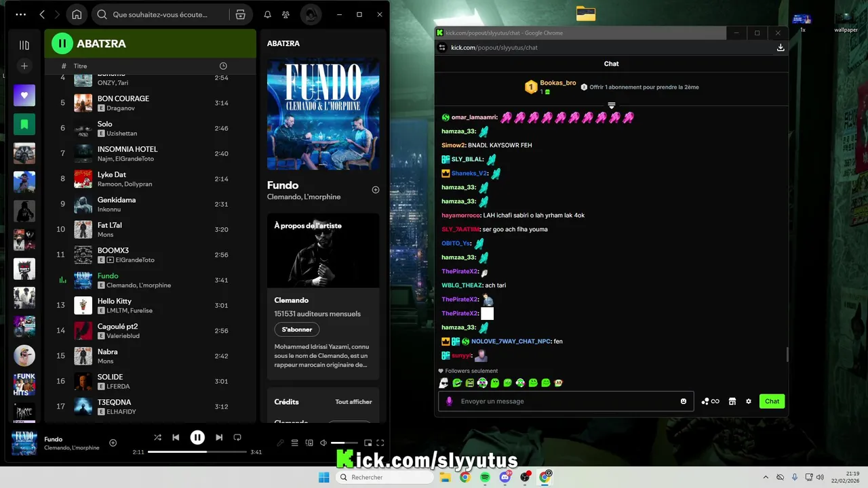Image resolution: width=868 pixels, height=488 pixels.
Task: Select the Titre column header
Action: pos(80,66)
